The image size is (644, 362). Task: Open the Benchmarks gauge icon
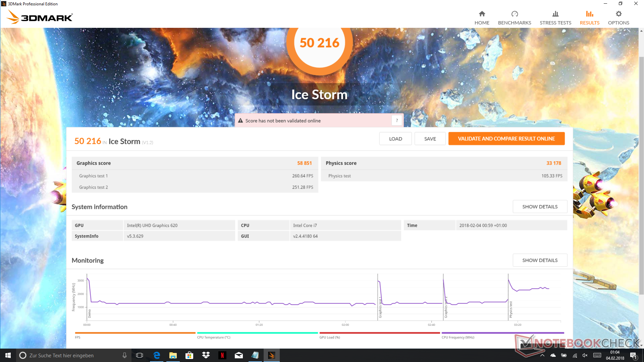coord(515,14)
